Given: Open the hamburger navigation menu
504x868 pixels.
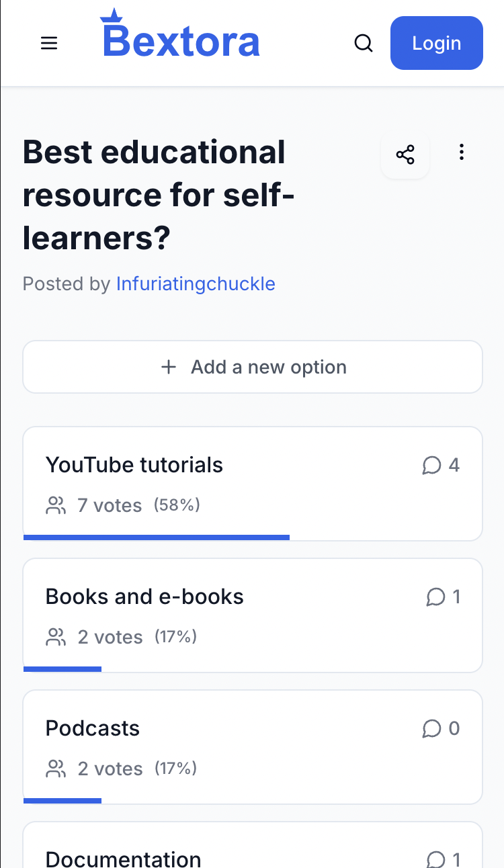Looking at the screenshot, I should pos(49,44).
